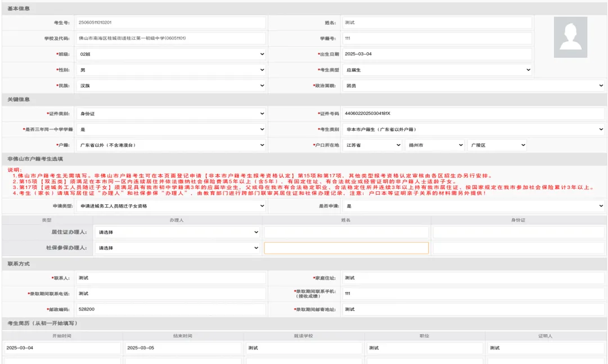The height and width of the screenshot is (364, 608).
Task: Click the 学校及代码 input field
Action: (171, 38)
